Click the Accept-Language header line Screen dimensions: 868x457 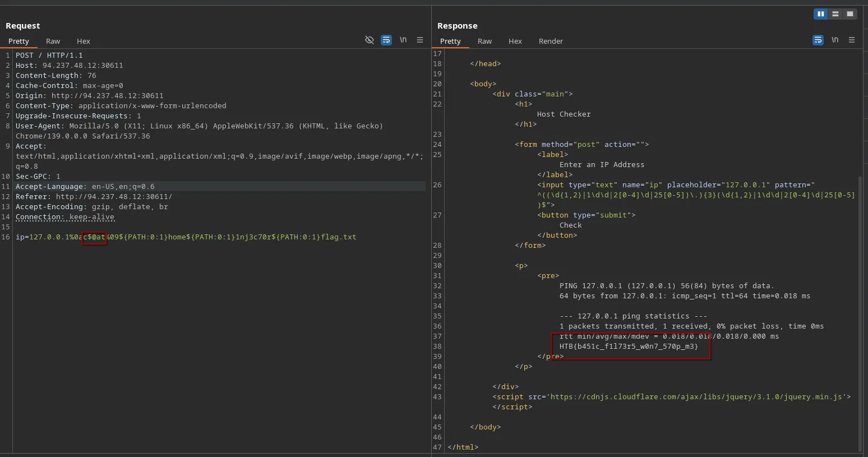(x=85, y=187)
